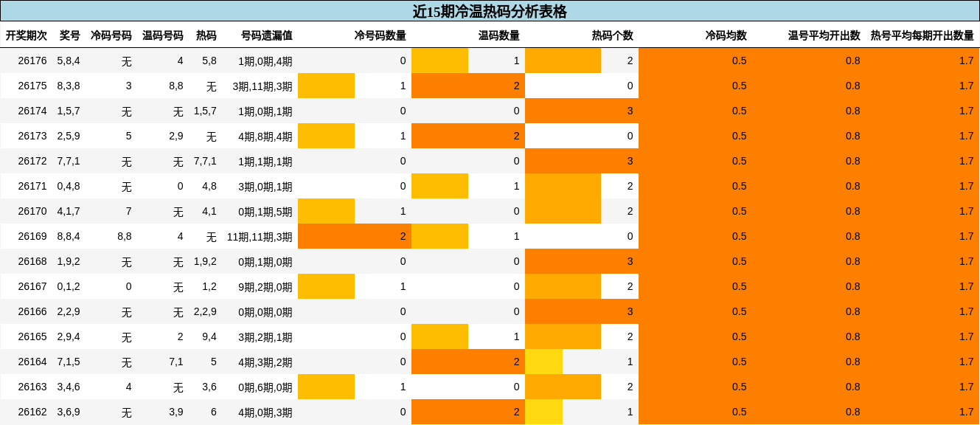This screenshot has height=425, width=980.
Task: Select period number 26164
Action: (32, 362)
